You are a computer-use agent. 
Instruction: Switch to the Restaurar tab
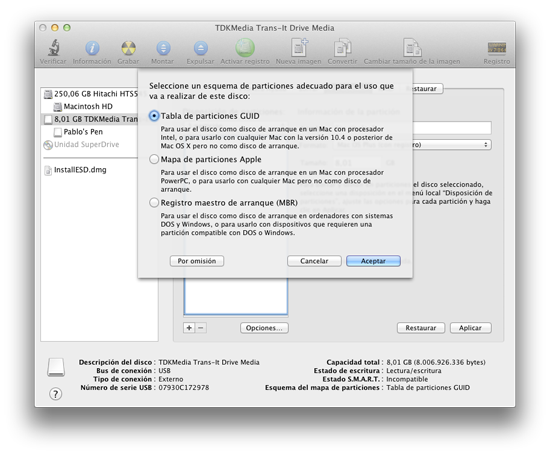[425, 89]
